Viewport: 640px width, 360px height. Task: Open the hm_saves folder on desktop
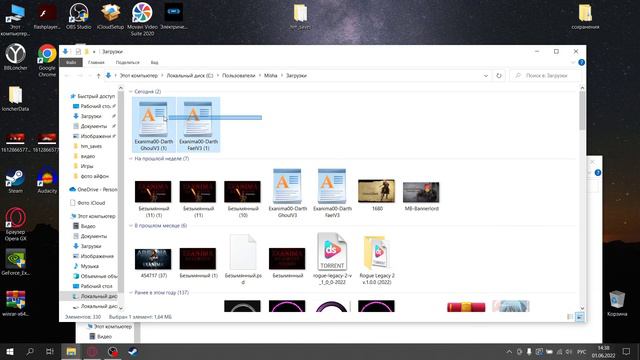pos(300,17)
